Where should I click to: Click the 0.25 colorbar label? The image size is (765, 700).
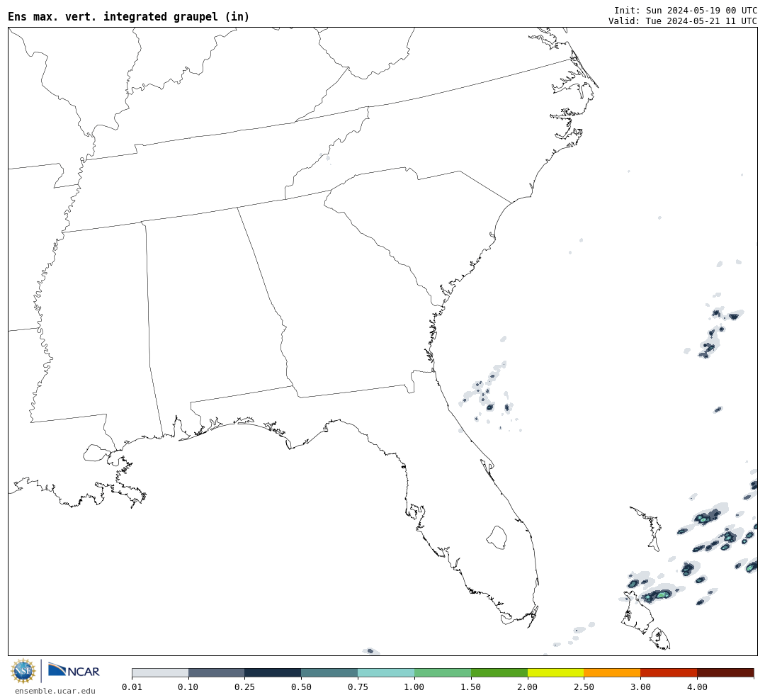tap(244, 687)
